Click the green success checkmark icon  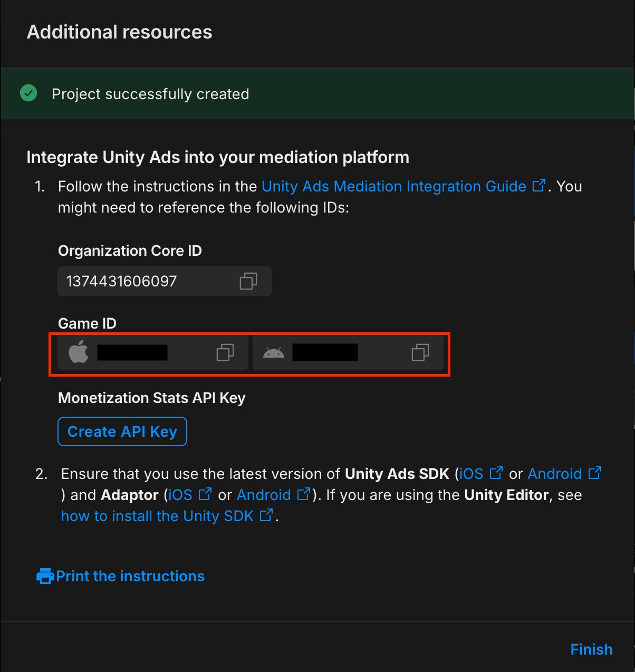point(28,93)
